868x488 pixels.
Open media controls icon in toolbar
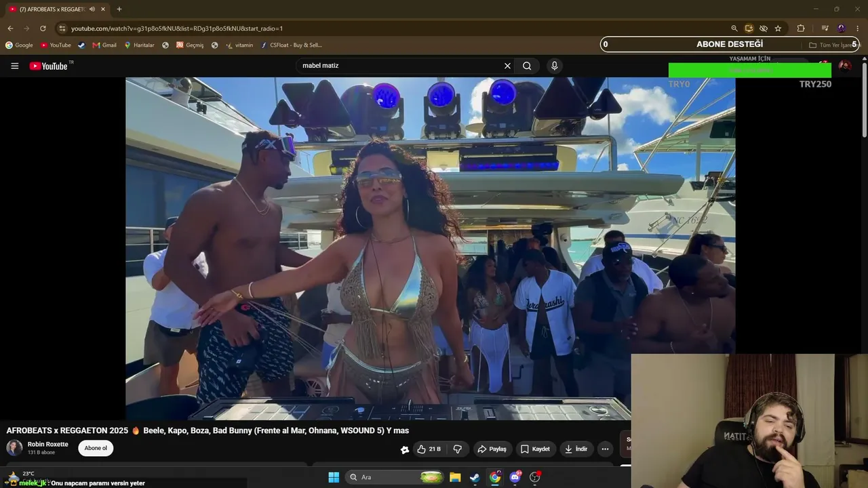pos(825,28)
